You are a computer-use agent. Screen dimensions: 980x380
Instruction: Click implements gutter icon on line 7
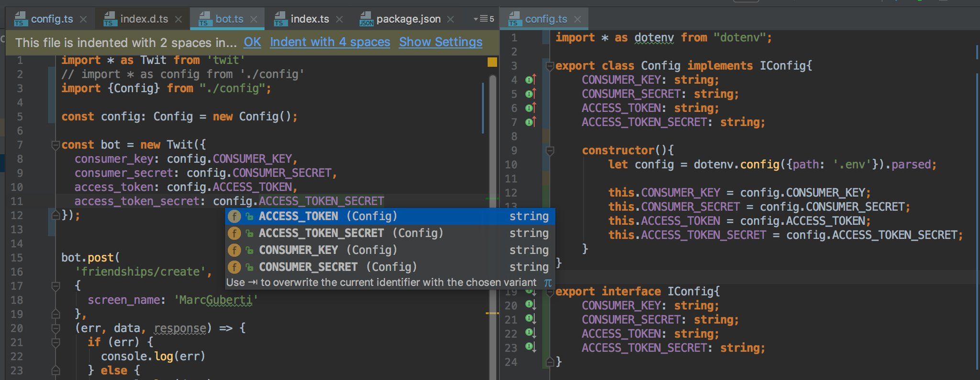click(x=530, y=122)
